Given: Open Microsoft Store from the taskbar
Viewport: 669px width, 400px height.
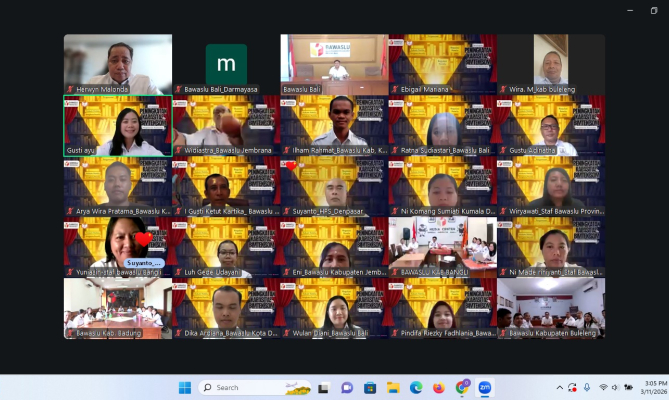Looking at the screenshot, I should pyautogui.click(x=370, y=387).
